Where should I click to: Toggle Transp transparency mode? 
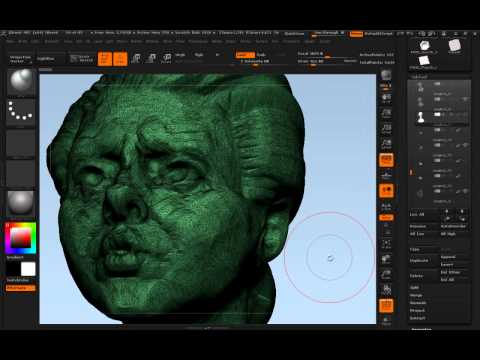pos(386,320)
